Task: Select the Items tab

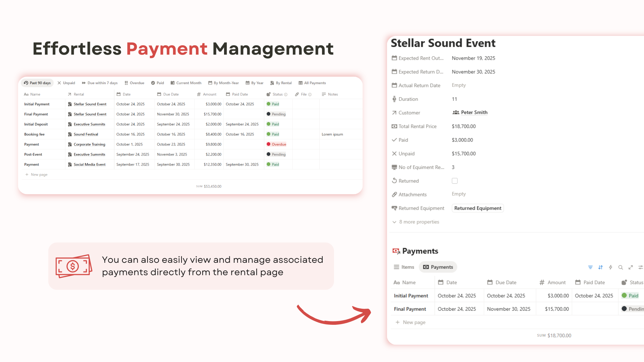Action: point(404,267)
